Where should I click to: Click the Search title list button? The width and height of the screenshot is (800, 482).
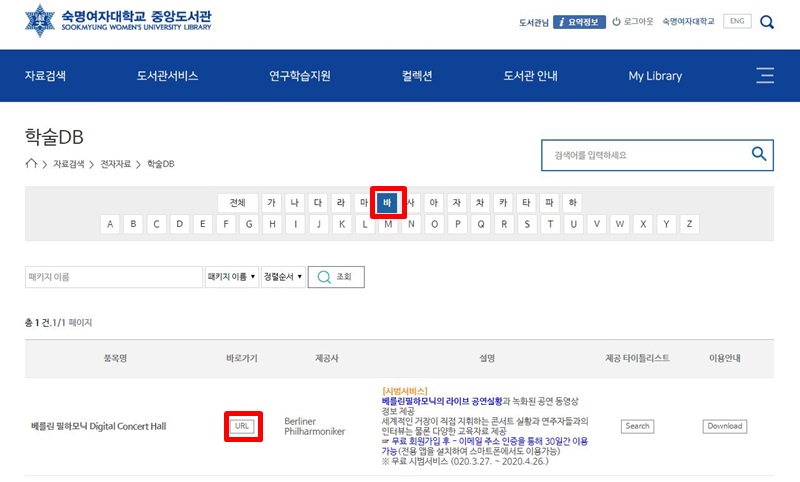point(637,426)
